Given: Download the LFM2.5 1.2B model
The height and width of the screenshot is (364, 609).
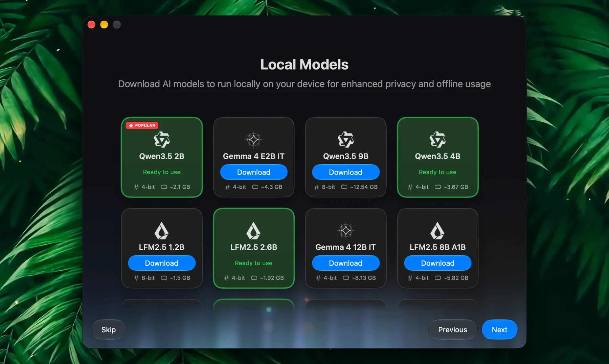Looking at the screenshot, I should tap(162, 263).
